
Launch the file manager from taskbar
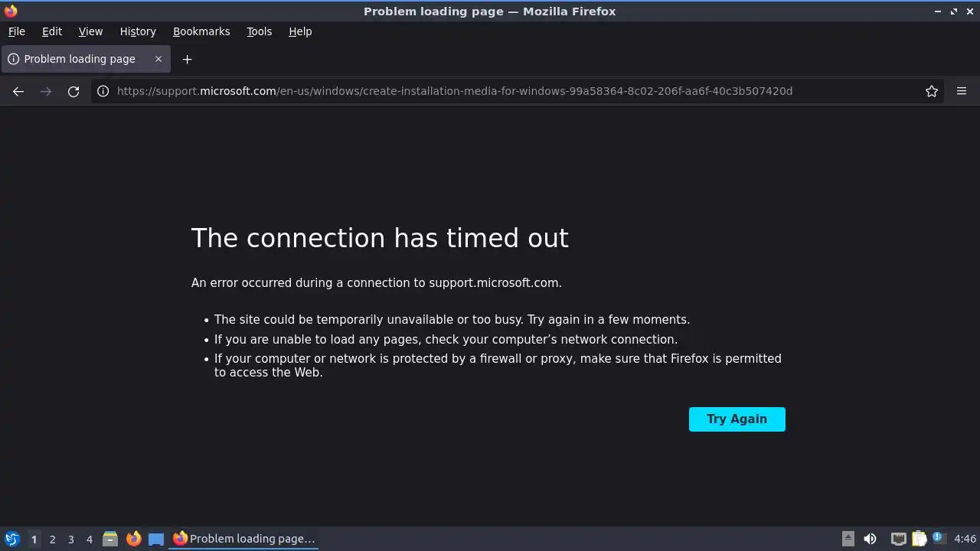pyautogui.click(x=110, y=539)
